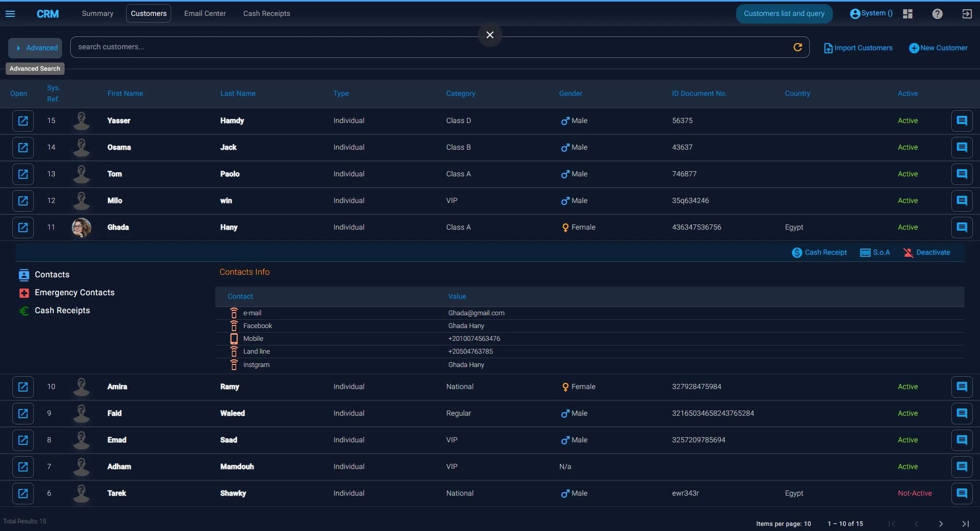Image resolution: width=980 pixels, height=531 pixels.
Task: Click the Help question mark icon
Action: [937, 13]
